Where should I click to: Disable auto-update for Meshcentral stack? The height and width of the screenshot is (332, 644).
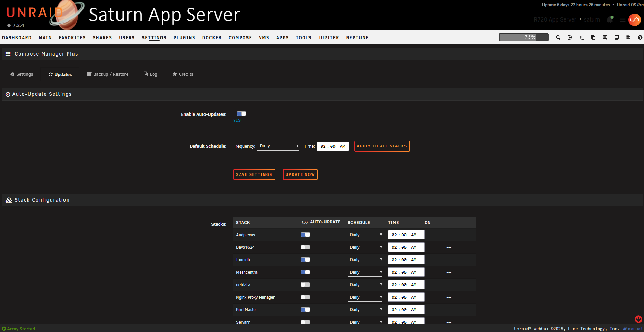tap(305, 272)
